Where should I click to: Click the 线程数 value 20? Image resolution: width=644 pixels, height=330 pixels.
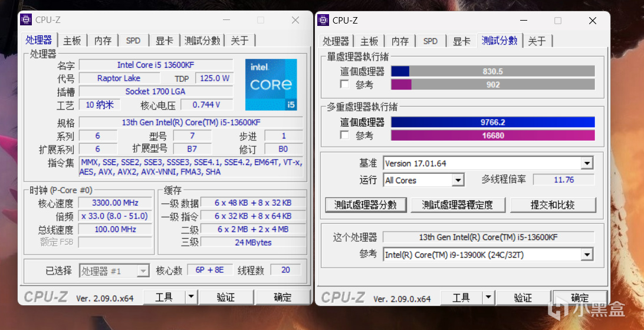(x=285, y=270)
